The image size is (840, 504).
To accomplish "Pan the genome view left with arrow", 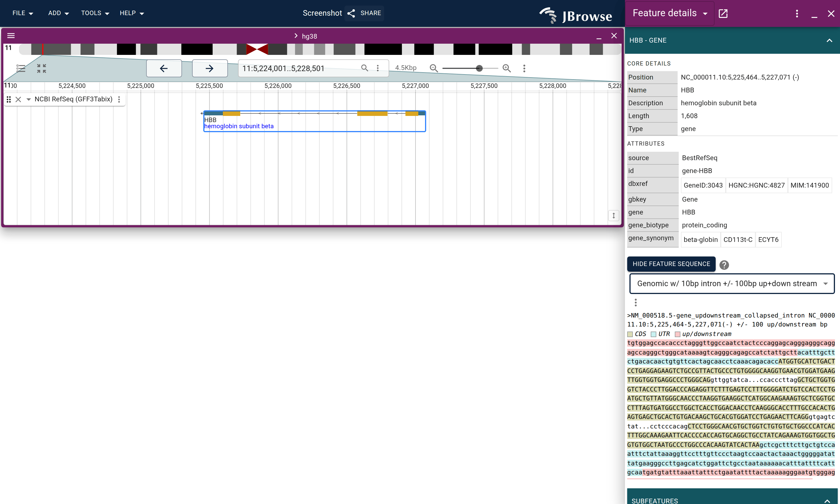I will (x=164, y=68).
